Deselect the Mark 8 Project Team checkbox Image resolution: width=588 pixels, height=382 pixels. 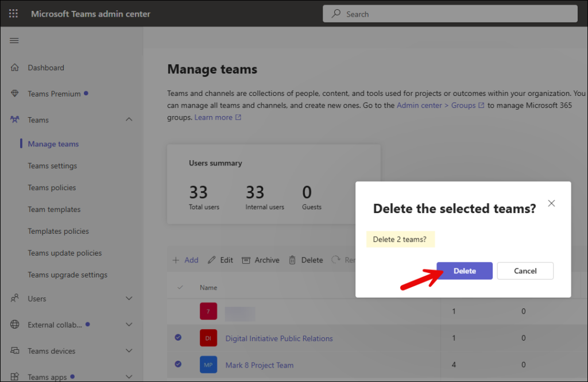tap(178, 364)
